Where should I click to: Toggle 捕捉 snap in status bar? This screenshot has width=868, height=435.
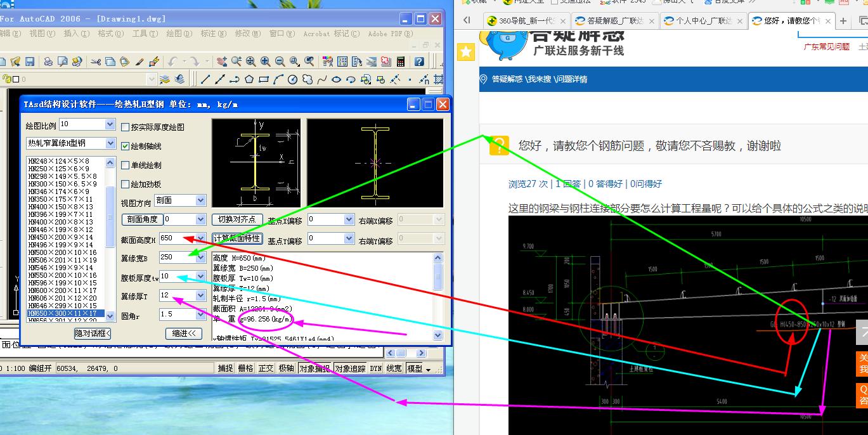click(x=225, y=368)
